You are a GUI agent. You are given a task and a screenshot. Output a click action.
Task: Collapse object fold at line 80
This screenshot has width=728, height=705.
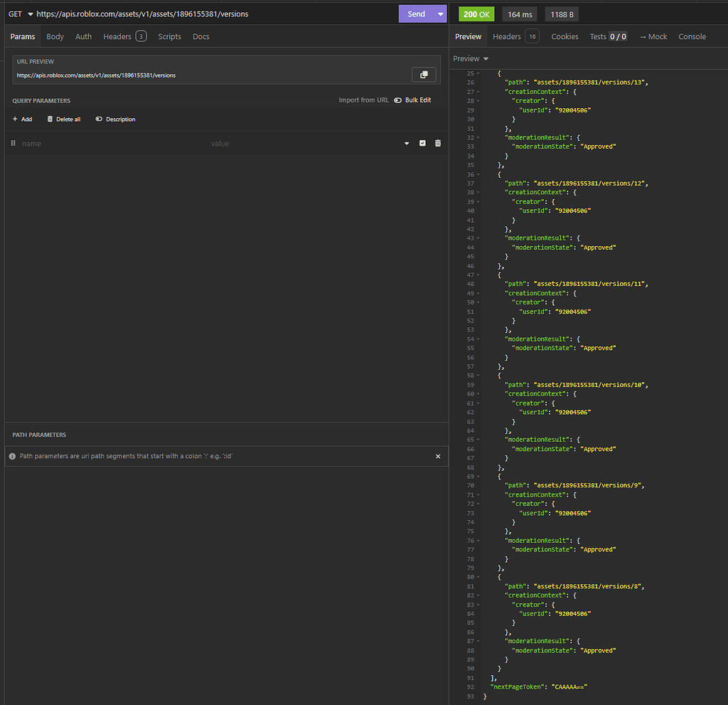tap(478, 577)
